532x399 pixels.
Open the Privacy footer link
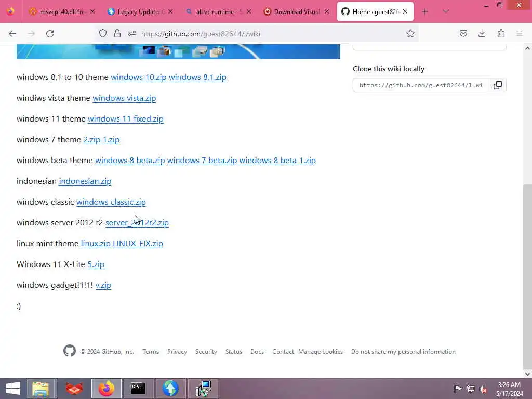177,352
